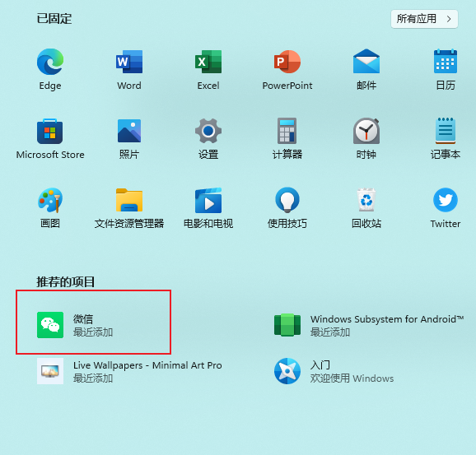Open the 邮件 mail app
Screen dimensions: 476x455
[x=366, y=61]
